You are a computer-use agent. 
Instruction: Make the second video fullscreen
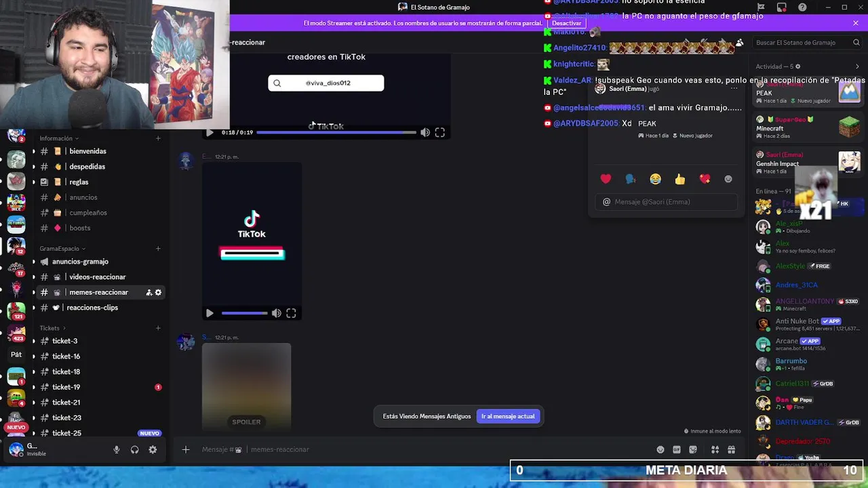pyautogui.click(x=291, y=313)
